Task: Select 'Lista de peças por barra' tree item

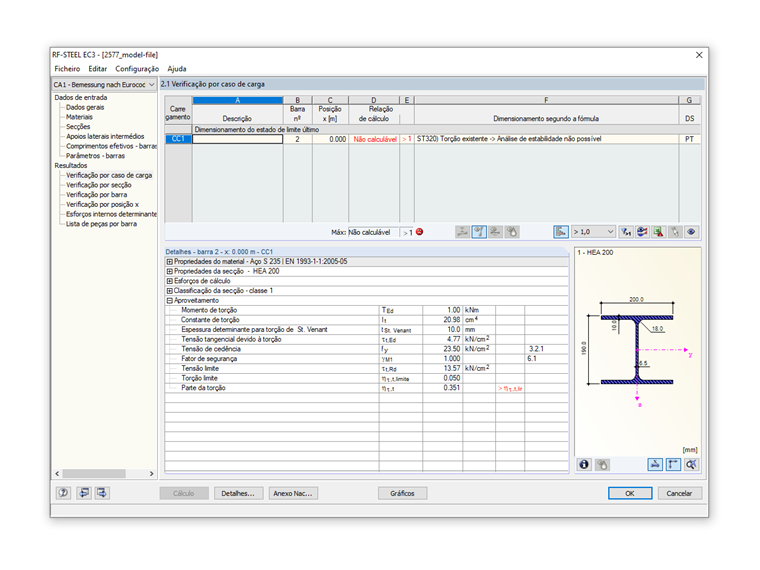Action: click(101, 223)
